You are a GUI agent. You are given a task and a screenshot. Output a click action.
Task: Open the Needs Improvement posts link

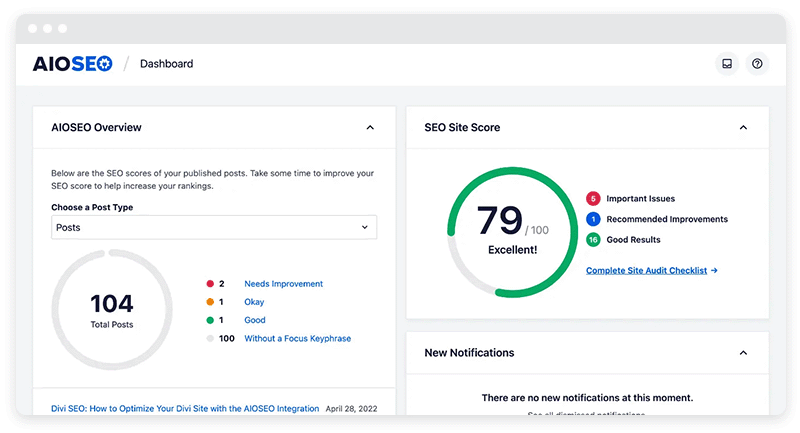(283, 284)
